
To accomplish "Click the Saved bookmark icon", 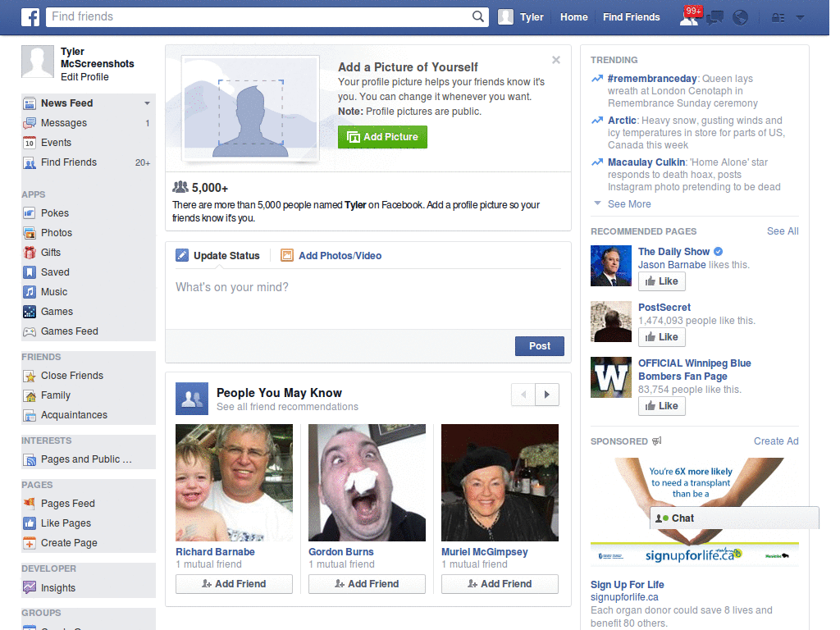I will tap(30, 272).
